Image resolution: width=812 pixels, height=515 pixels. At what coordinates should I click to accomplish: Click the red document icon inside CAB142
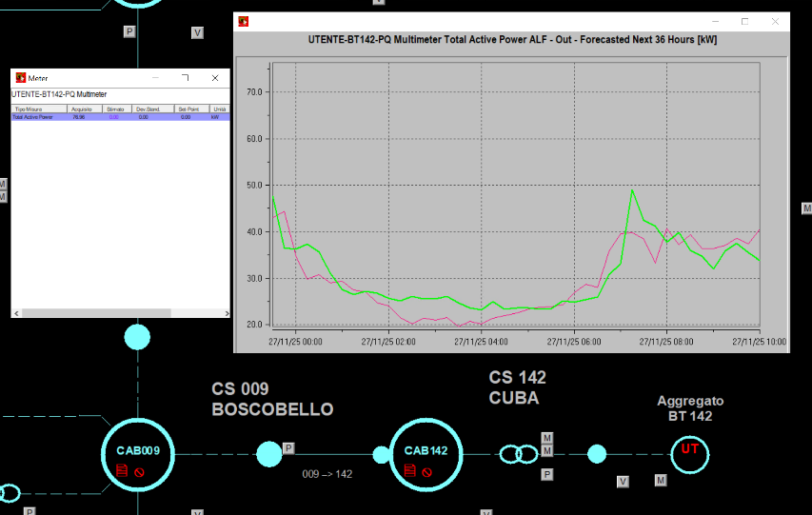(410, 471)
